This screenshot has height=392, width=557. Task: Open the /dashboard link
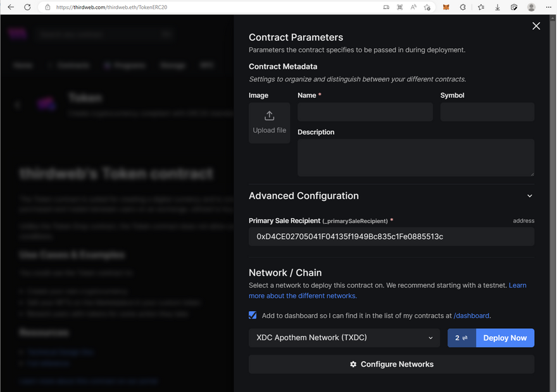click(x=472, y=315)
